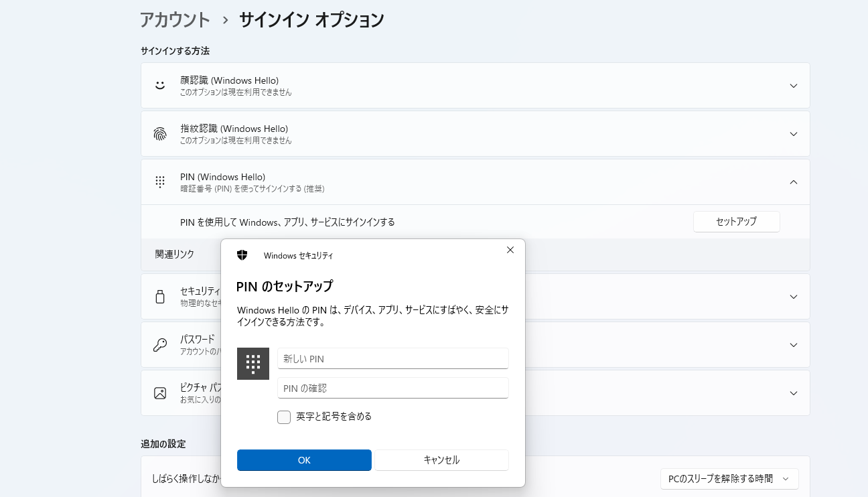Click the PIN のセットアップ dialog heading
Viewport: 868px width, 497px height.
285,286
